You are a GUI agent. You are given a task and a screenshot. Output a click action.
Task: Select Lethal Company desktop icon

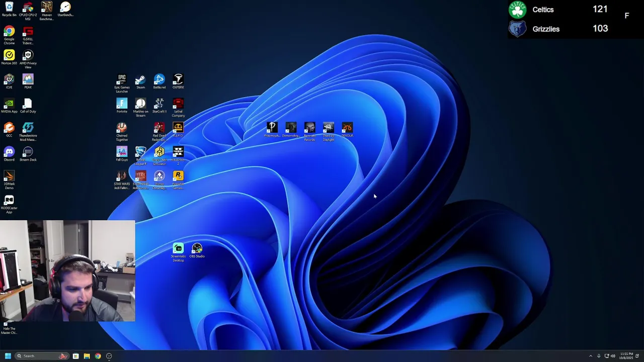click(x=178, y=108)
